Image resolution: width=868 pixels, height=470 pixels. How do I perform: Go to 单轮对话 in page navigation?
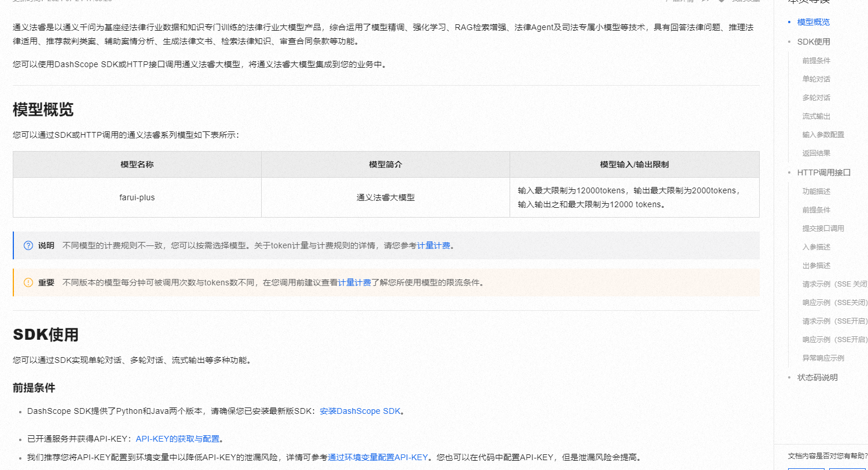point(816,79)
